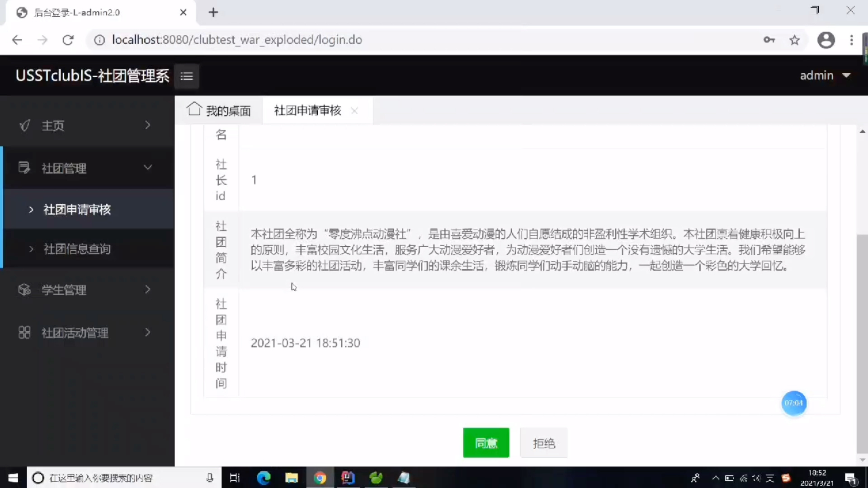Reject the application with 拒绝 button
The image size is (868, 488).
coord(544,443)
